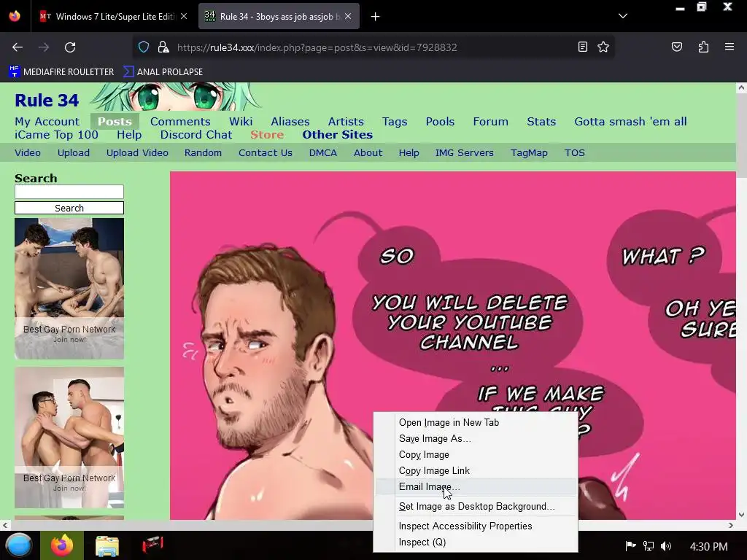Focus the sidebar search text field
747x560 pixels.
[69, 192]
